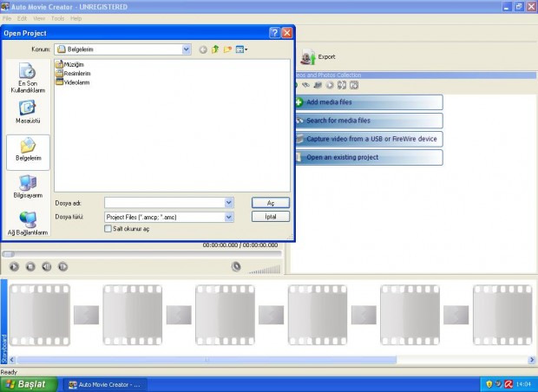
Task: Click the second filmstrip view toolbar icon
Action: click(354, 85)
